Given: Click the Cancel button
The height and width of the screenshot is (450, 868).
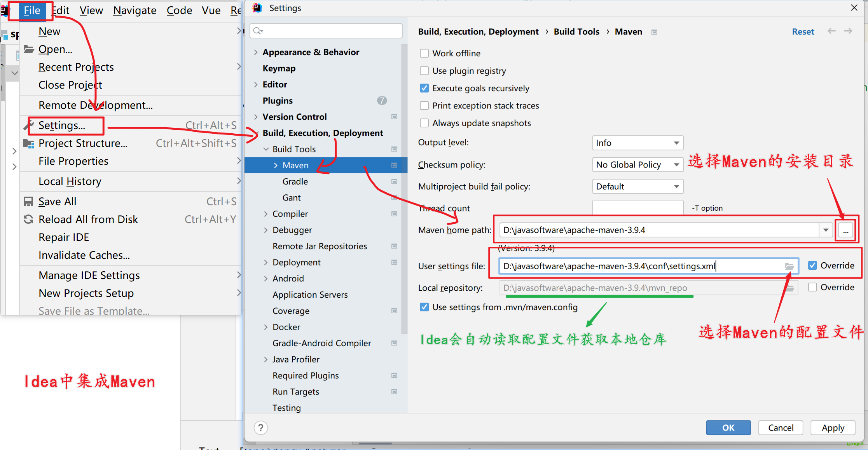Looking at the screenshot, I should coord(781,428).
